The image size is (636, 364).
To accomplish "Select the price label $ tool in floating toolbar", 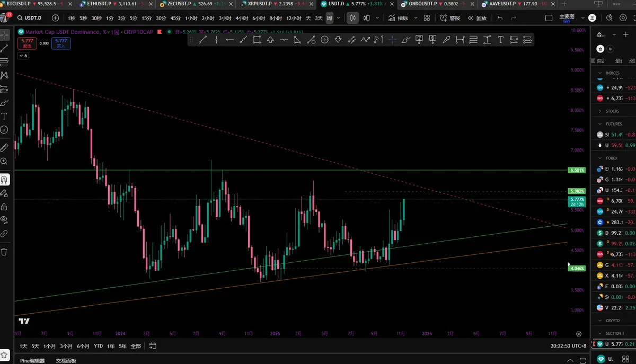I will point(432,40).
